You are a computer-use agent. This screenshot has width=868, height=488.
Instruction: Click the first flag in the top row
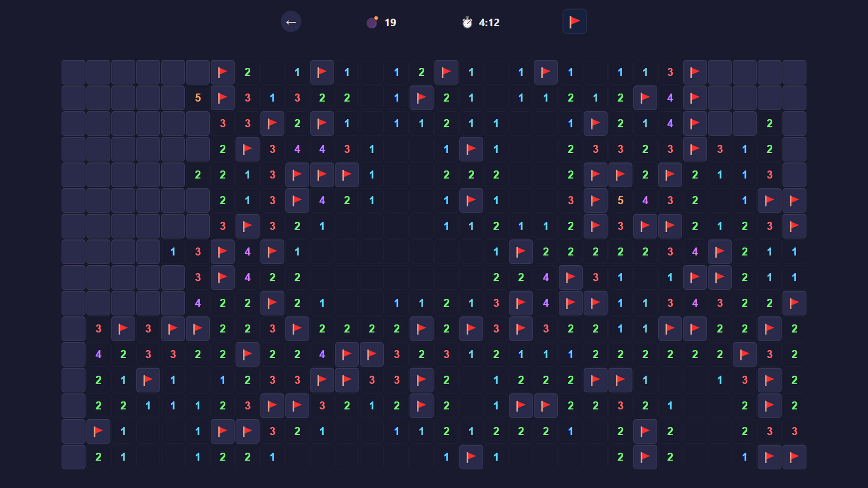(222, 72)
